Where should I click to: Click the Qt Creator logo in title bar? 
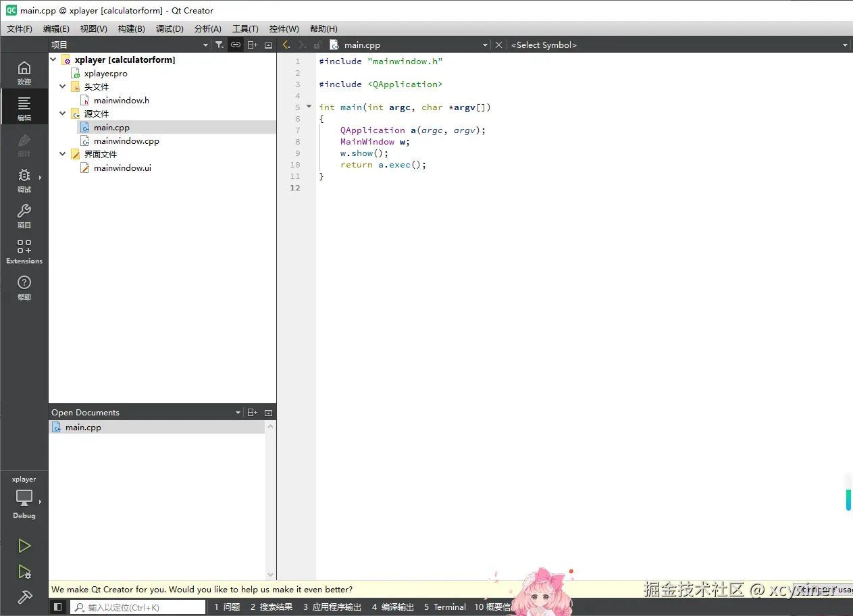(11, 10)
